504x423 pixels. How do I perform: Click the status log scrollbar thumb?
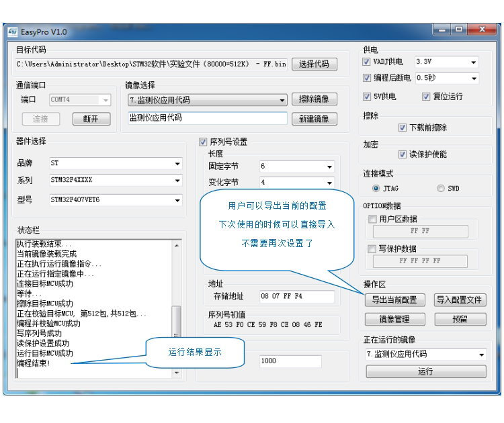(x=176, y=322)
